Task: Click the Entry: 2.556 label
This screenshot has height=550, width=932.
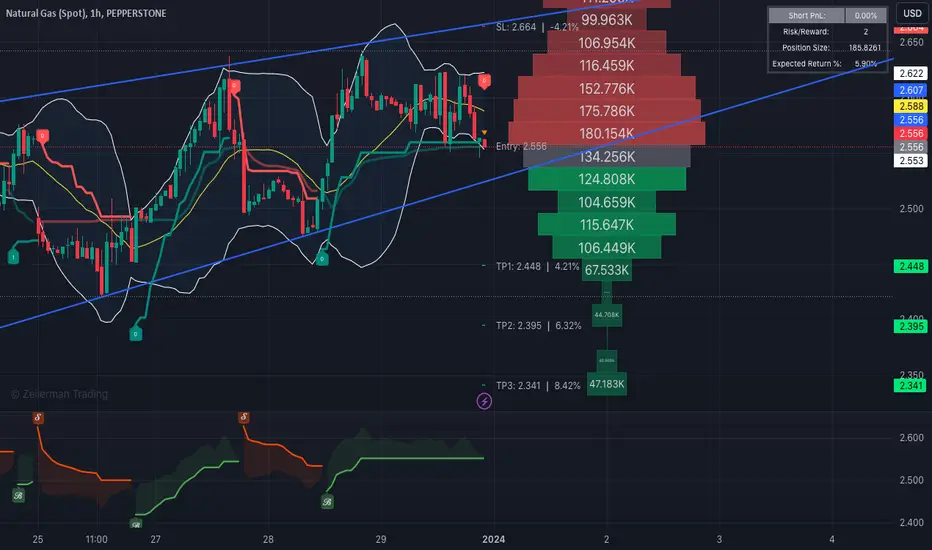Action: (521, 146)
